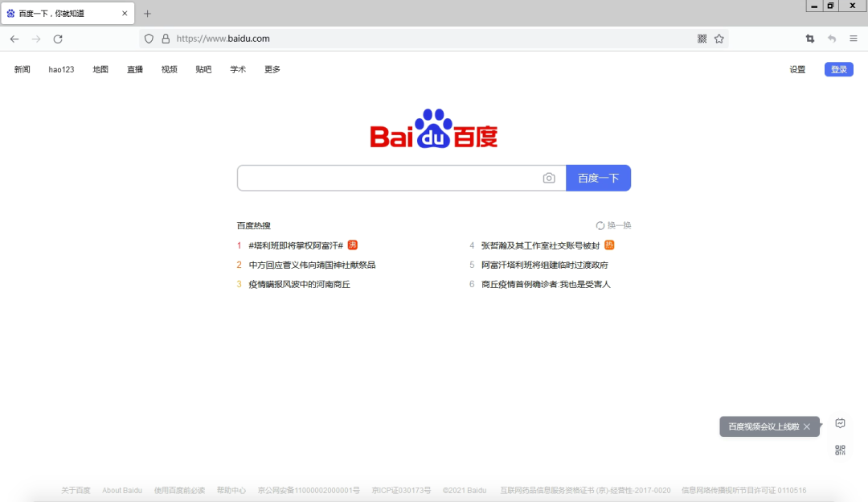This screenshot has width=868, height=502.
Task: Open the 互联网药品信息服务资格证书 footer link
Action: coord(585,491)
